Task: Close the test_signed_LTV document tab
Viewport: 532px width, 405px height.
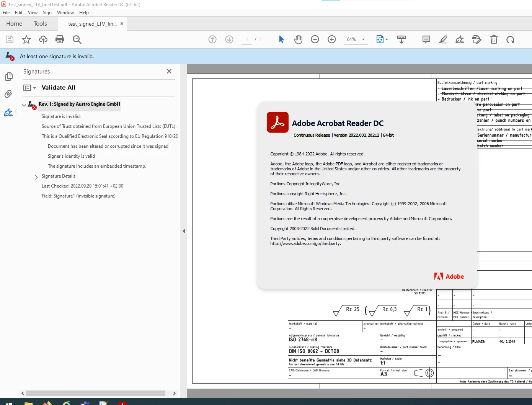Action: 122,24
